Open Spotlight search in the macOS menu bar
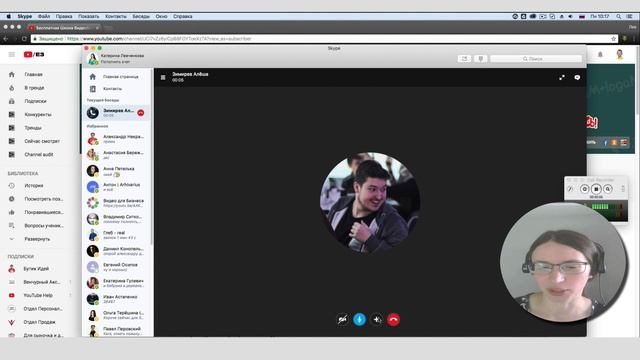 pyautogui.click(x=619, y=16)
